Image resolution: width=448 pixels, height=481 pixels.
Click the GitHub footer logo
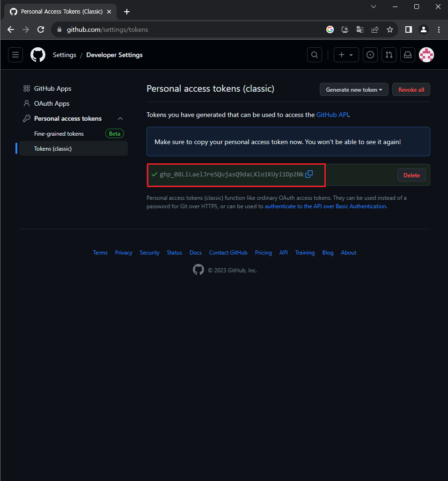click(x=198, y=270)
